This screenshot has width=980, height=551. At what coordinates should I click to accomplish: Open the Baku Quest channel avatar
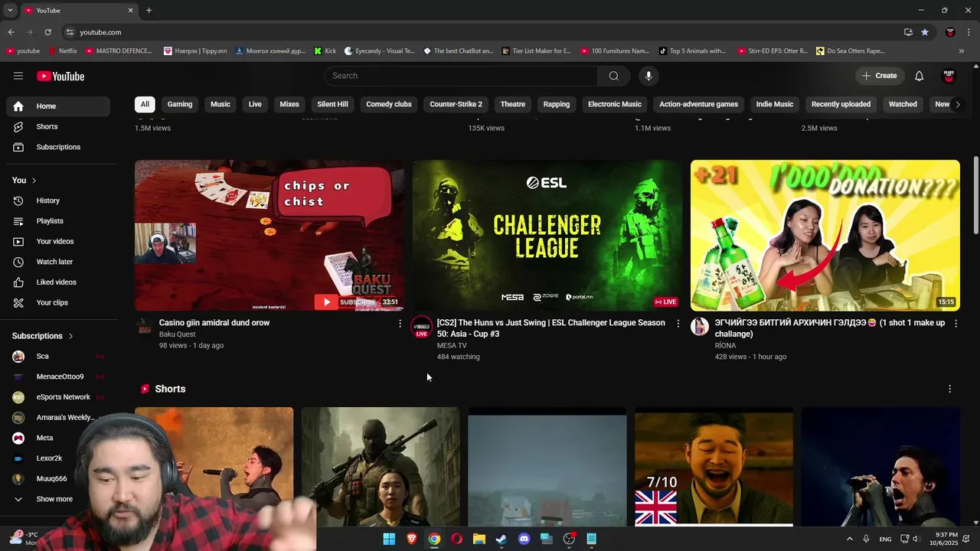point(144,327)
